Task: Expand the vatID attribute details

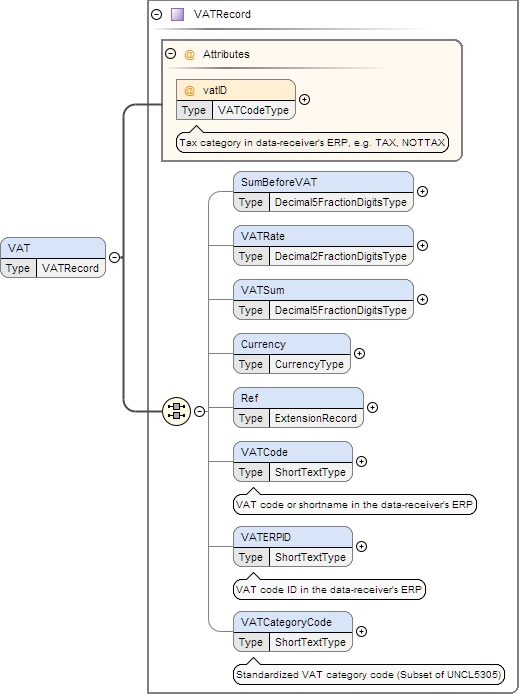Action: [305, 100]
